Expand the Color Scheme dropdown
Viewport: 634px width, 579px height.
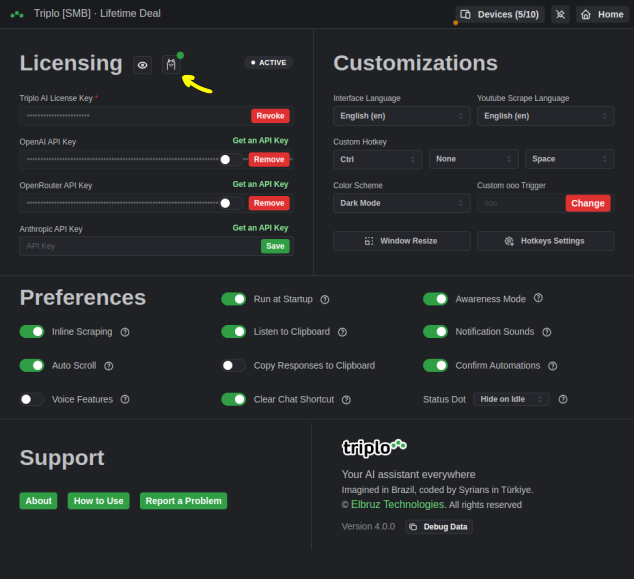pos(402,203)
